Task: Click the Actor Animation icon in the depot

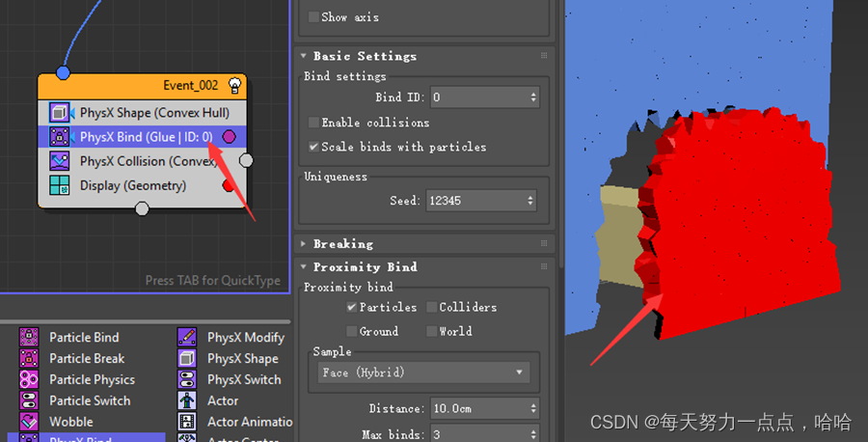Action: click(x=187, y=422)
